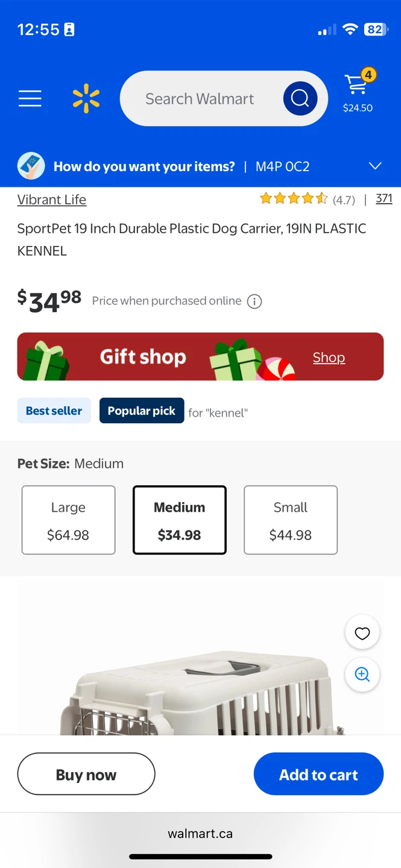
Task: Select the Large pet size option
Action: pyautogui.click(x=68, y=520)
